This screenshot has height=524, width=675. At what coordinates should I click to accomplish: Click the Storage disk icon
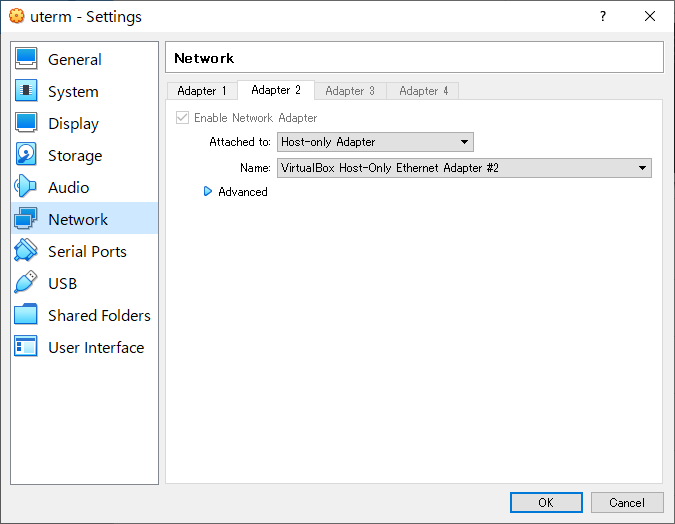26,155
